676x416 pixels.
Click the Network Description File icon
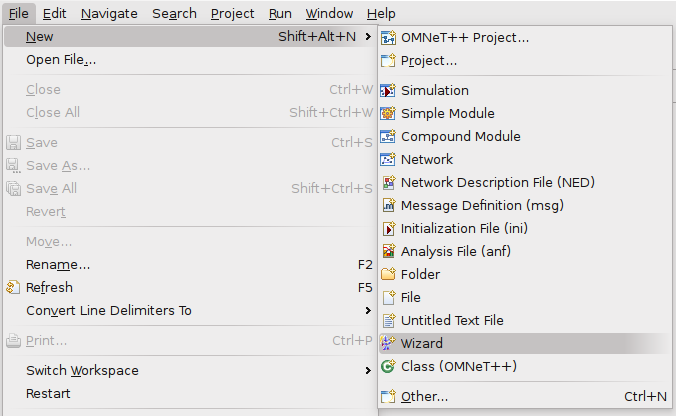coord(388,182)
